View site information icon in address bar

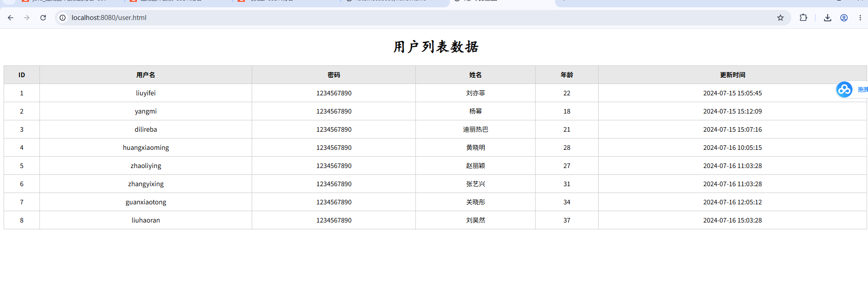(63, 18)
